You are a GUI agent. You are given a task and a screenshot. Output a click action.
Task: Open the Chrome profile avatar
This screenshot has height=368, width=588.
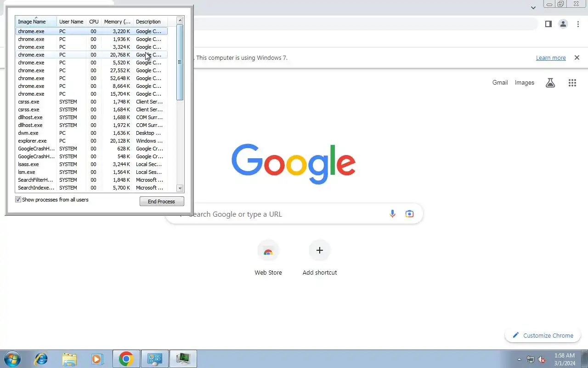563,24
